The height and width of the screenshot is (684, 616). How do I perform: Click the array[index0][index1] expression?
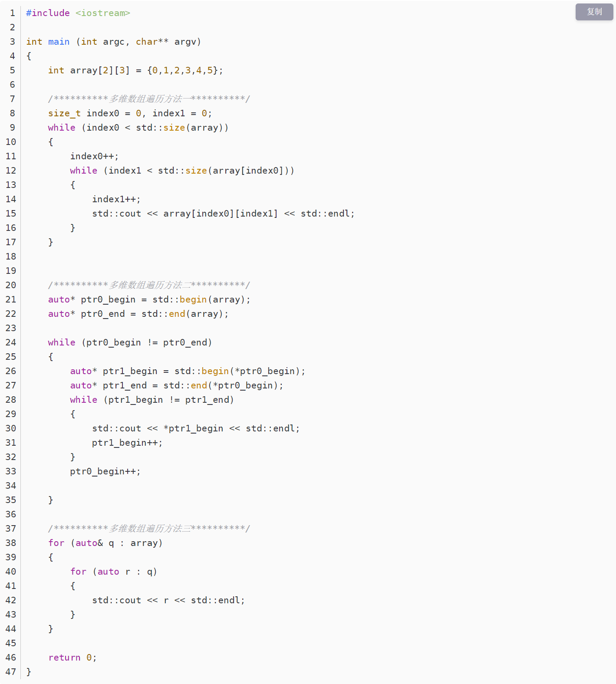[221, 214]
